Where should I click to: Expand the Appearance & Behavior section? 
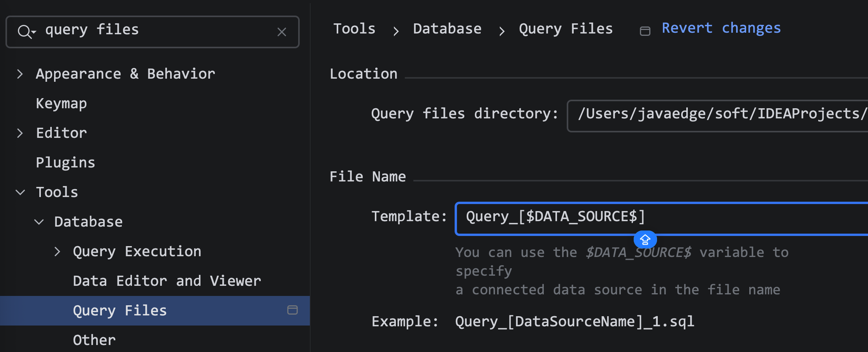click(20, 74)
